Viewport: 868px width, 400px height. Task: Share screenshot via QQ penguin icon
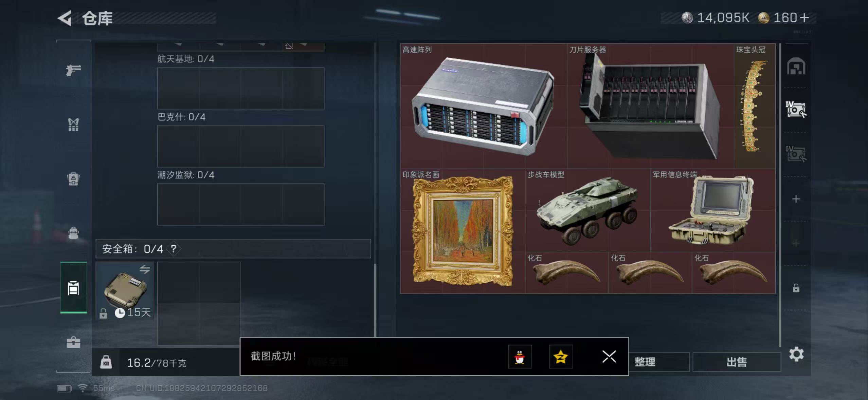pos(520,357)
